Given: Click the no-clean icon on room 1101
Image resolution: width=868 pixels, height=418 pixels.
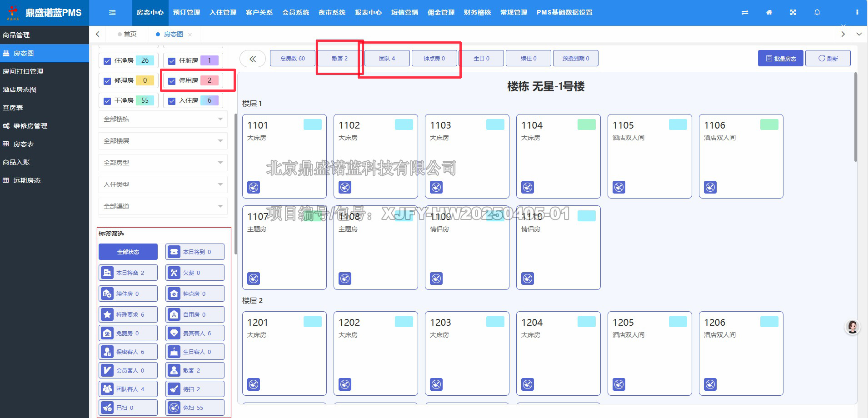Looking at the screenshot, I should (x=254, y=187).
